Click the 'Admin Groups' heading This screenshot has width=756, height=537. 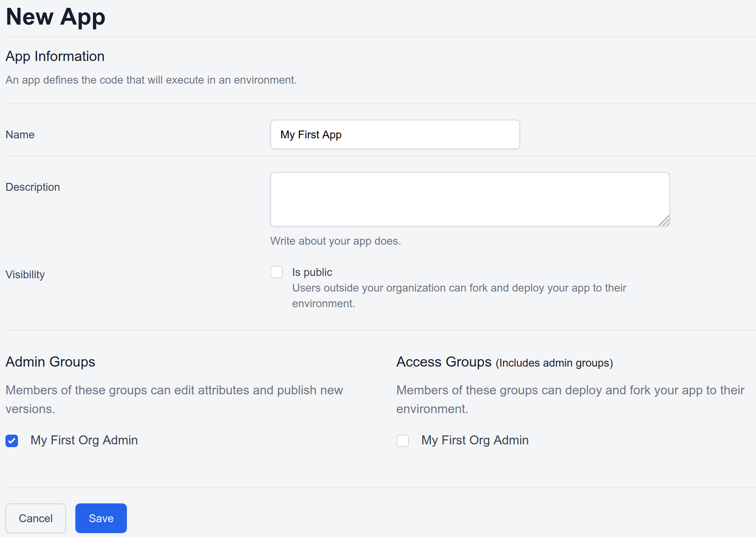coord(50,362)
